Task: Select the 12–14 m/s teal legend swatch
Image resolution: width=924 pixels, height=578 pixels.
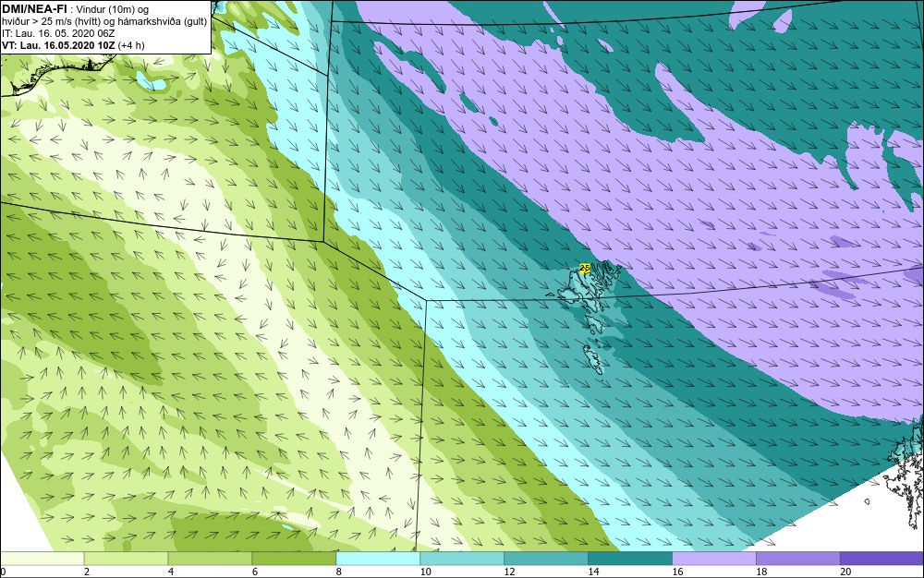Action: coord(546,558)
